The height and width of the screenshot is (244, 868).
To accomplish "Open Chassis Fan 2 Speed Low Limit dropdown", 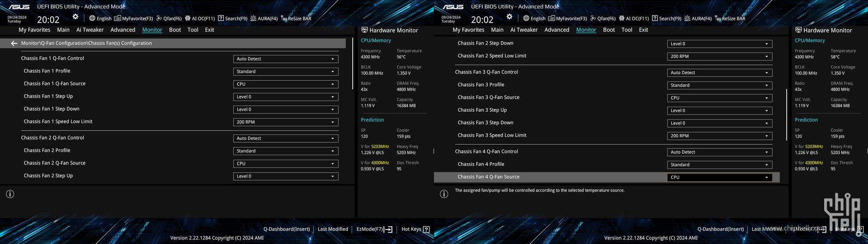I will coord(720,56).
